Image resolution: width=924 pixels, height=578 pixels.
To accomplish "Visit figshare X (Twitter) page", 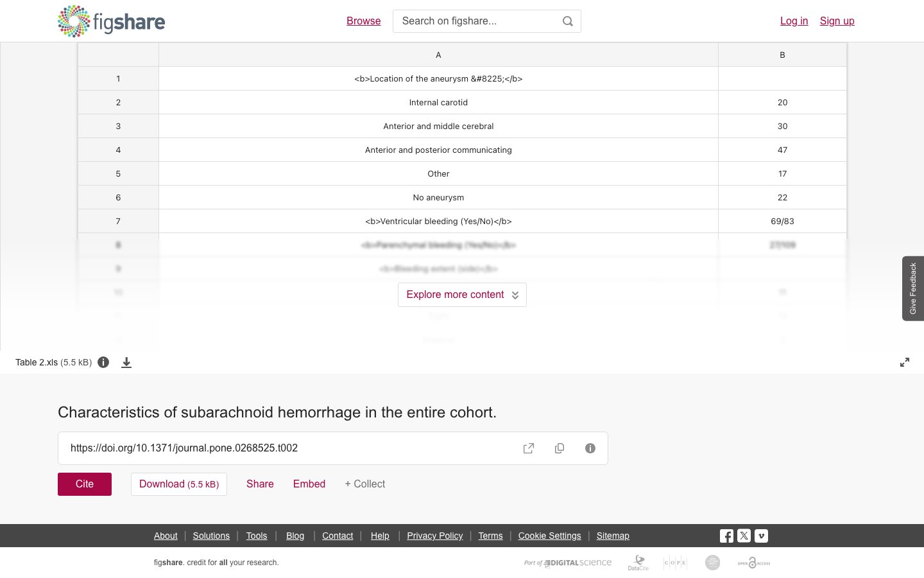I will (744, 536).
